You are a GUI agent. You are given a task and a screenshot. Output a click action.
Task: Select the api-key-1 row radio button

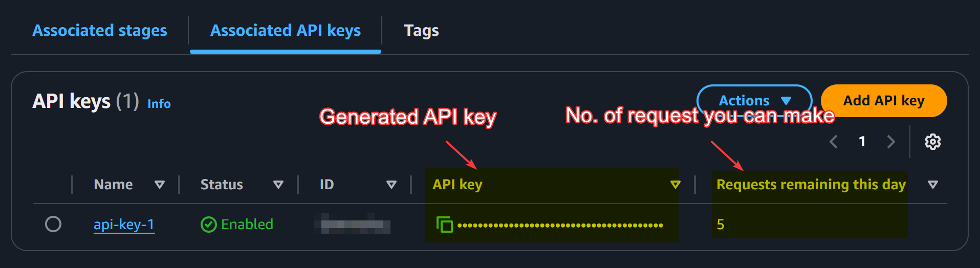pos(53,224)
